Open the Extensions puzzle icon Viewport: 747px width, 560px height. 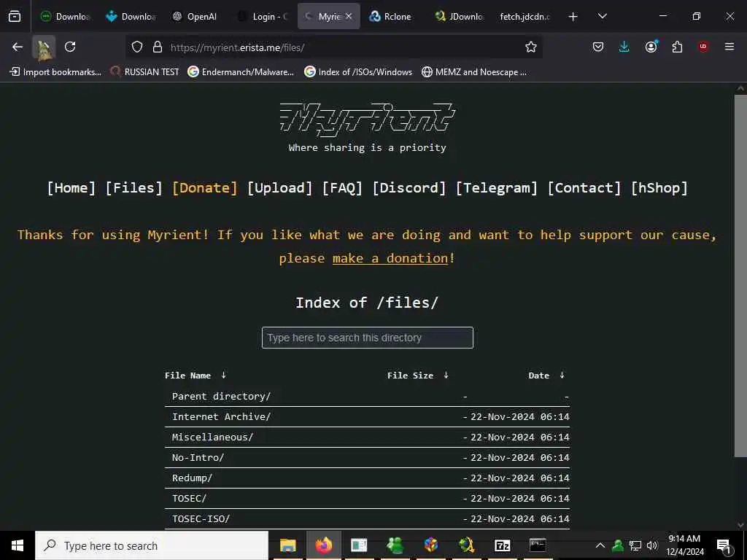[x=677, y=47]
